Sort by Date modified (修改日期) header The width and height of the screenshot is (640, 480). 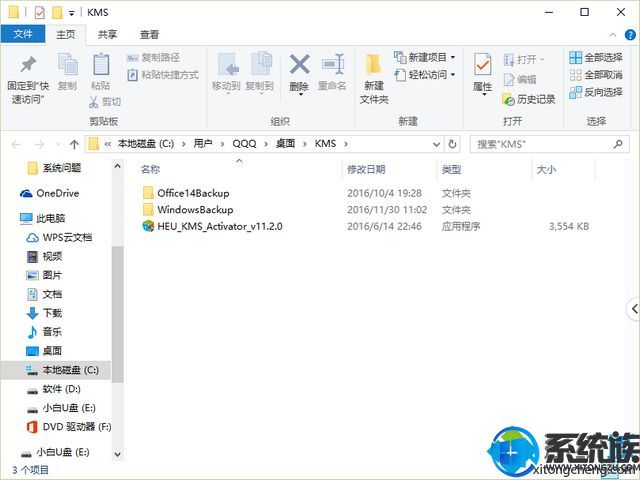(x=366, y=169)
